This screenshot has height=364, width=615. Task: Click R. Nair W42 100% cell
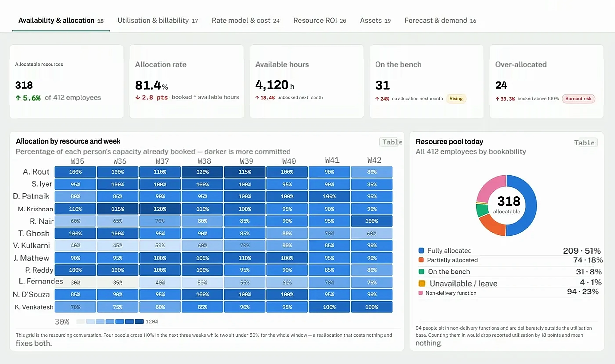[x=372, y=221]
